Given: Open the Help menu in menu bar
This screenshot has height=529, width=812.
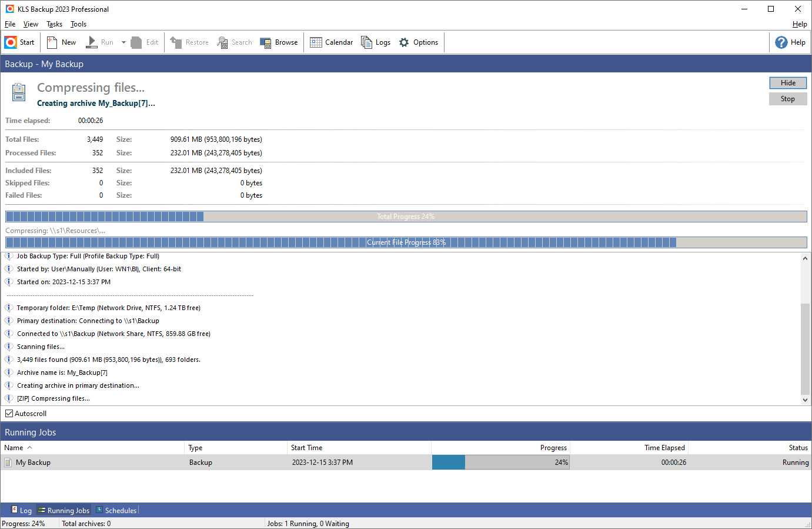Looking at the screenshot, I should click(800, 24).
